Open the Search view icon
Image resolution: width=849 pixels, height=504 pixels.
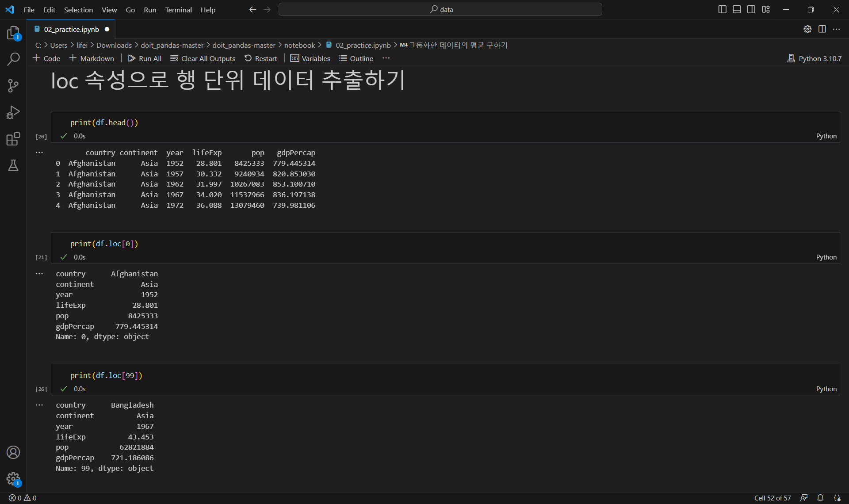13,59
